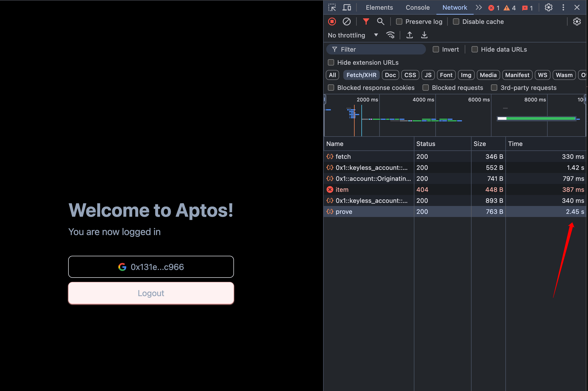This screenshot has height=391, width=588.
Task: Show more DevTools tabs chevron
Action: [479, 8]
